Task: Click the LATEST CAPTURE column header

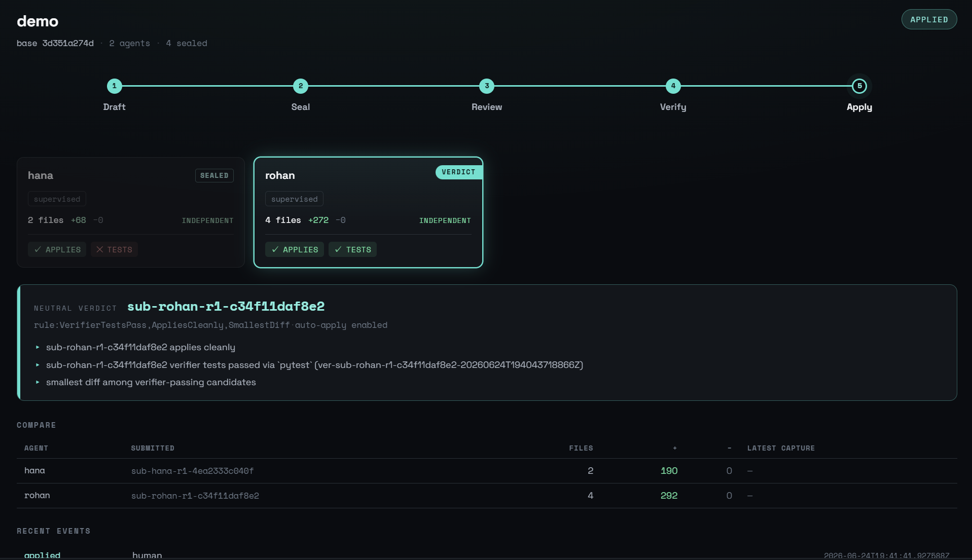Action: [781, 448]
